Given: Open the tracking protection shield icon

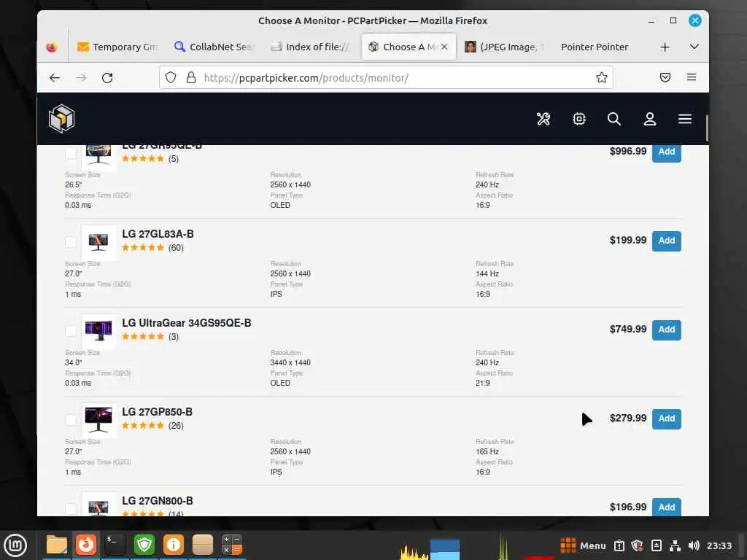Looking at the screenshot, I should click(171, 77).
